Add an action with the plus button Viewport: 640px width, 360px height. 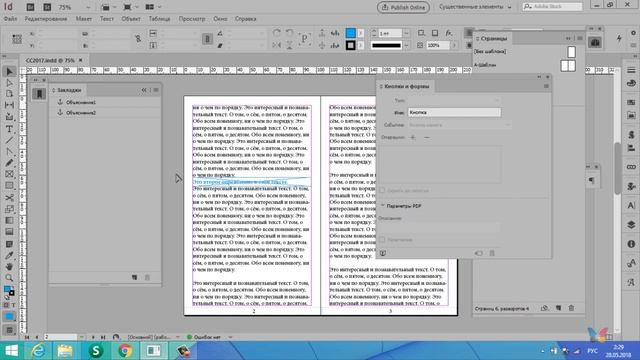point(413,138)
